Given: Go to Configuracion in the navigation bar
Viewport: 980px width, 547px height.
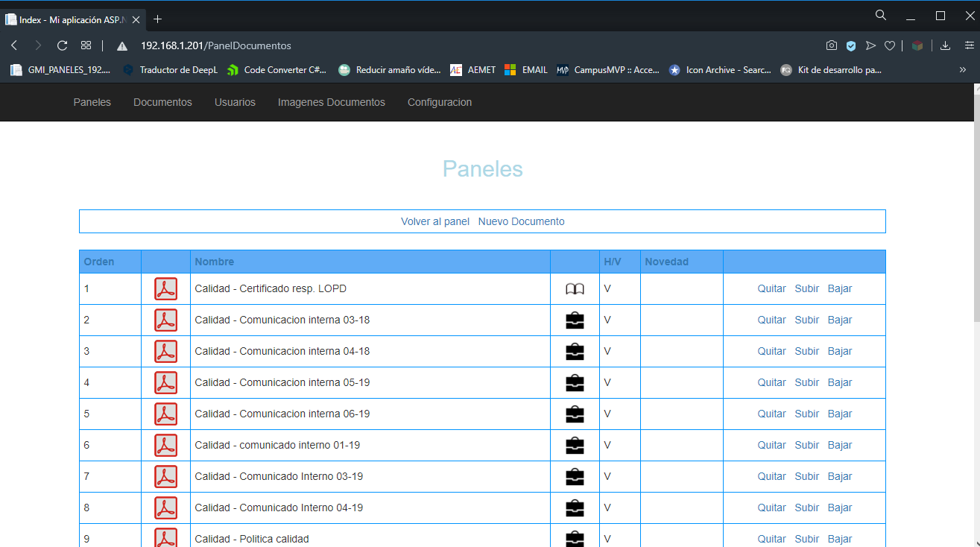Looking at the screenshot, I should (x=439, y=102).
